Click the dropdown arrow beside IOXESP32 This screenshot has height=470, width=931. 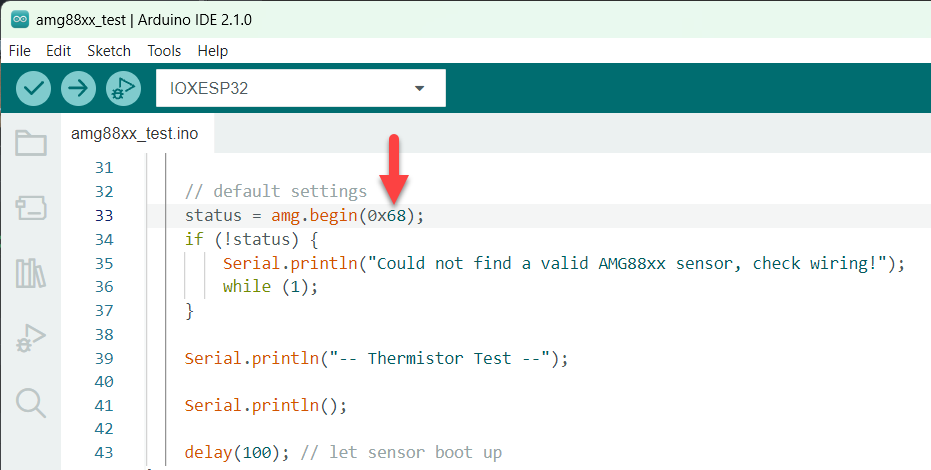coord(420,88)
